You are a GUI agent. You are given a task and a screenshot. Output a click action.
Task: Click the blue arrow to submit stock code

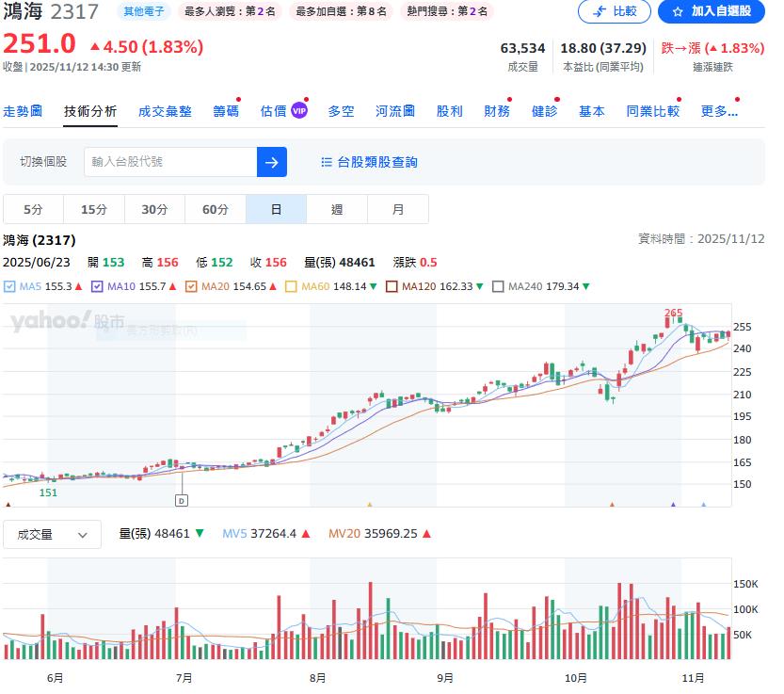(271, 161)
